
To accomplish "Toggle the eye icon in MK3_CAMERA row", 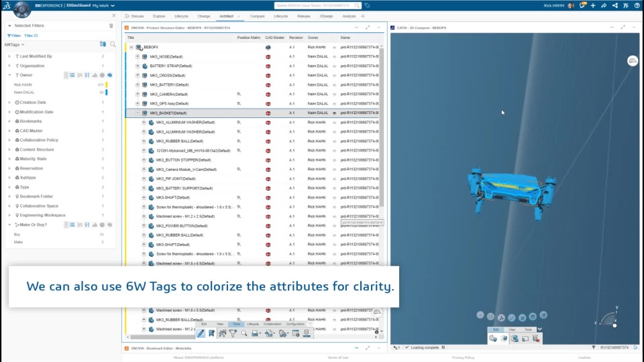I will tap(334, 94).
